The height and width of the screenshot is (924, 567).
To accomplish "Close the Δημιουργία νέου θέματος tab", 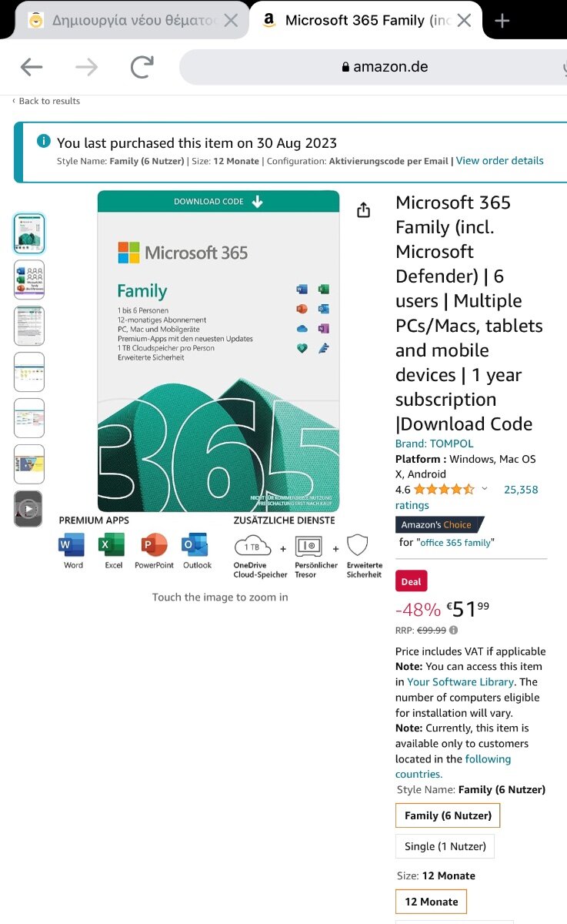I will pos(231,21).
